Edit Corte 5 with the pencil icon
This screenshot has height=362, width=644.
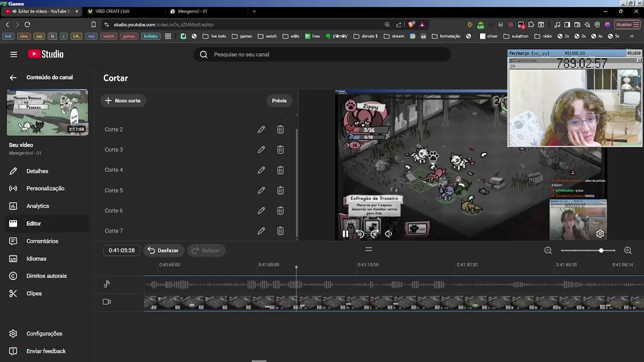pyautogui.click(x=261, y=190)
